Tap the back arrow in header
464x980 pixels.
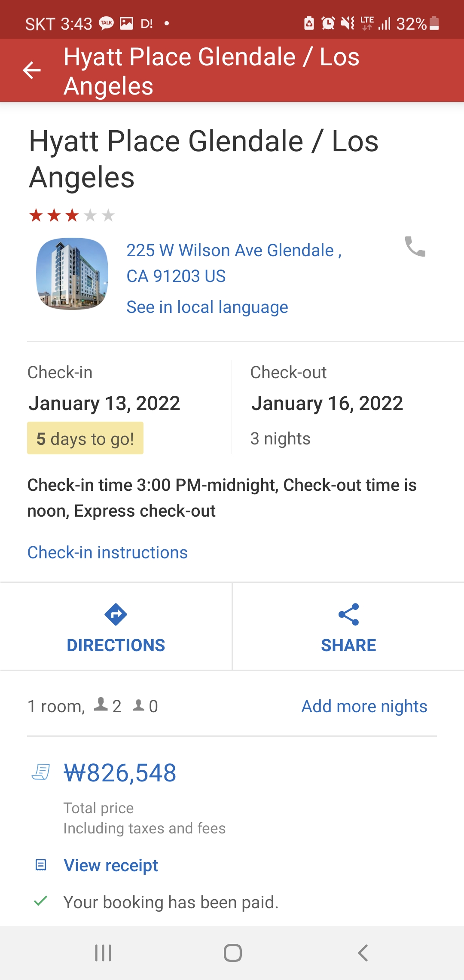click(32, 70)
